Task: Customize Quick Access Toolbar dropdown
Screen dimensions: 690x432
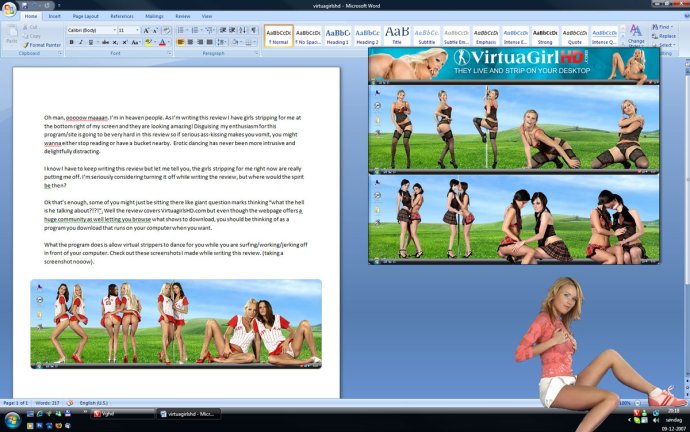Action: click(59, 6)
